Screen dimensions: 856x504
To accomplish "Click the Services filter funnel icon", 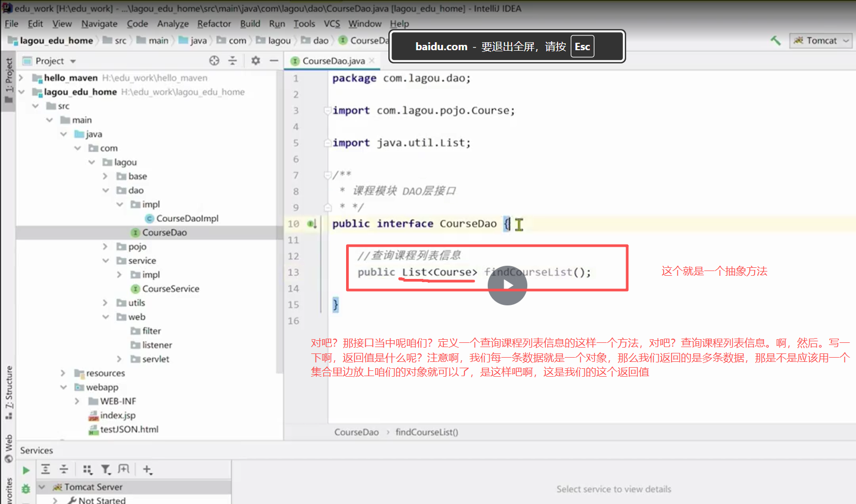I will pos(106,469).
